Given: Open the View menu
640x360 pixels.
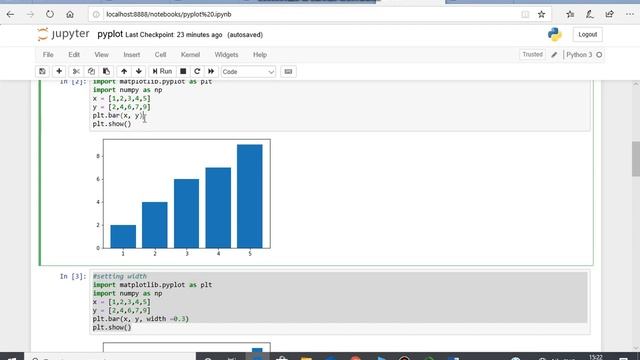Looking at the screenshot, I should tap(101, 55).
